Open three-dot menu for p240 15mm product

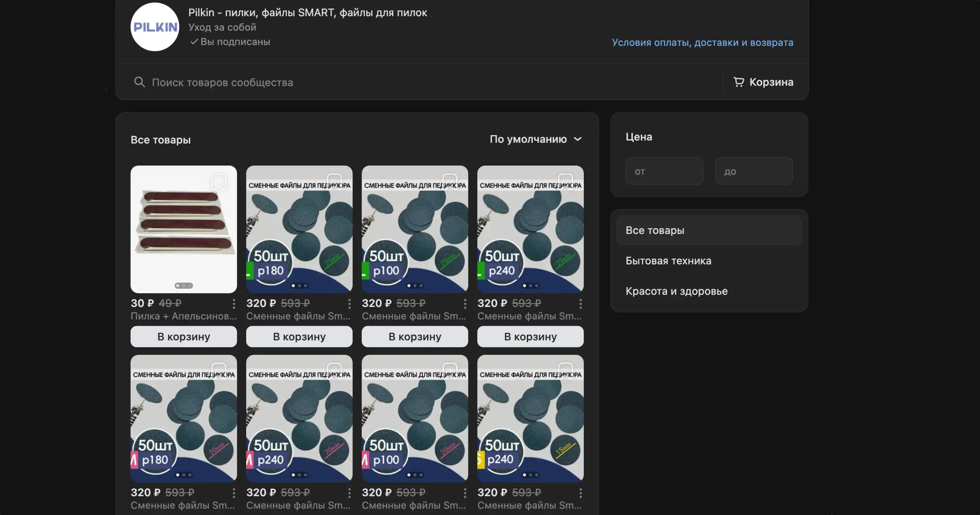coord(581,493)
